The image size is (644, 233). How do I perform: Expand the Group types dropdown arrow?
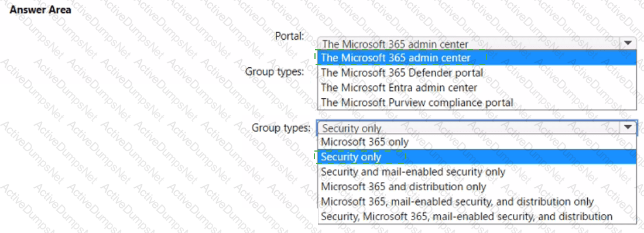tap(628, 128)
